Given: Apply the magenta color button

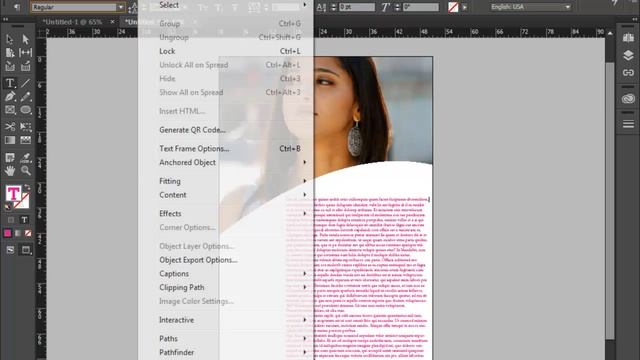Looking at the screenshot, I should tap(8, 233).
